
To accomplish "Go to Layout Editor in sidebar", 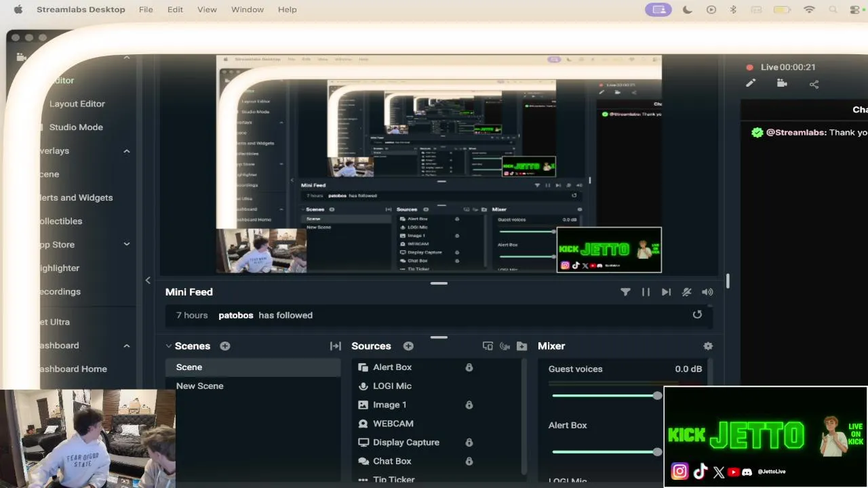I will pyautogui.click(x=77, y=104).
